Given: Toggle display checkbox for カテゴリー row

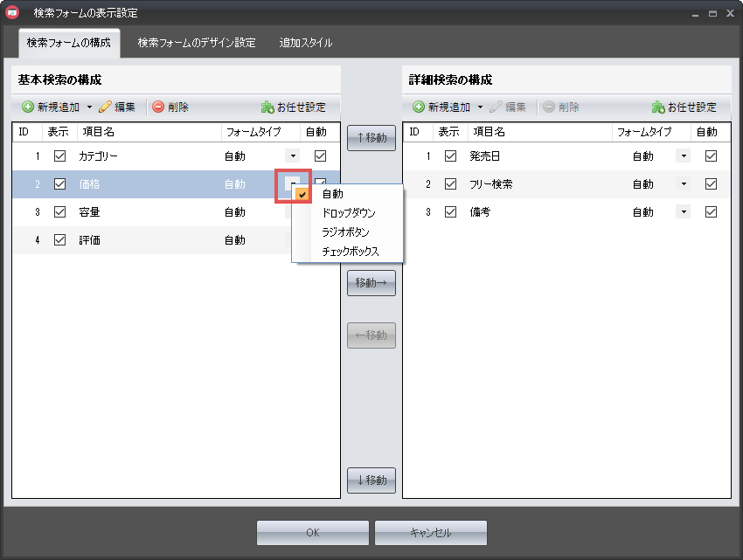Looking at the screenshot, I should coord(60,156).
